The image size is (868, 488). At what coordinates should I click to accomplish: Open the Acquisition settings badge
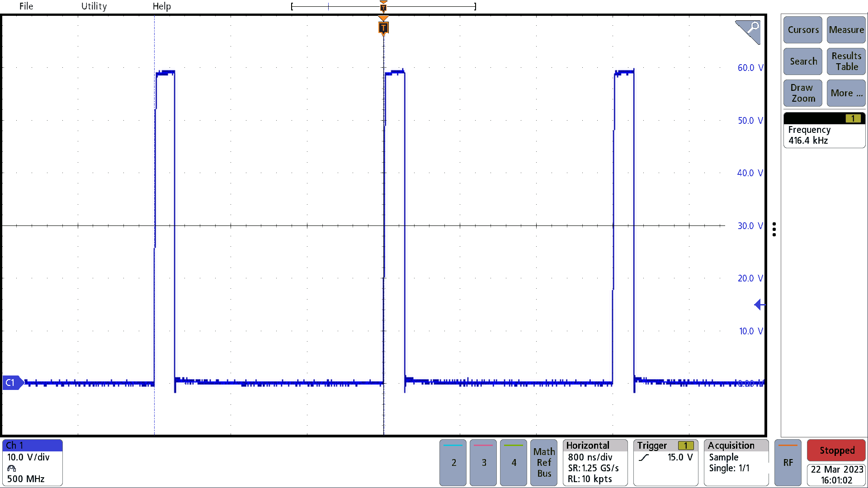tap(736, 463)
